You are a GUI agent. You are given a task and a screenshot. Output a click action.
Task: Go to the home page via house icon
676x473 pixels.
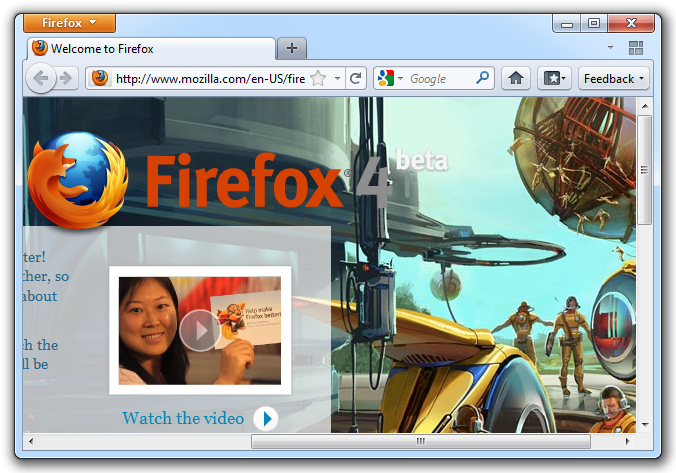pos(516,78)
